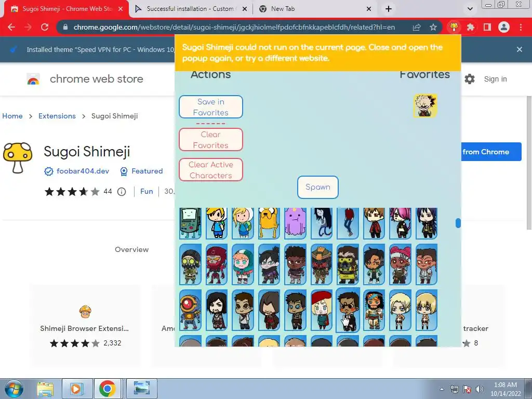
Task: Click the Sugoi Shimeji mushroom extension icon in toolbar
Action: pyautogui.click(x=454, y=27)
